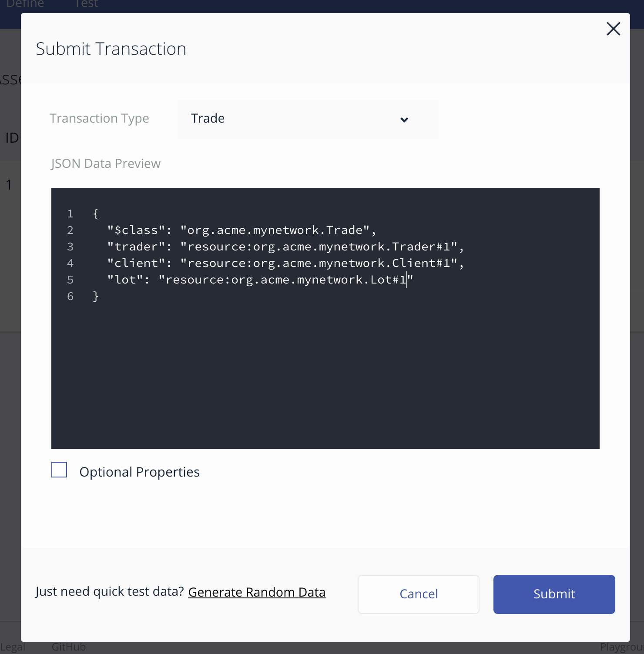Screen dimensions: 644x654
Task: Submit the Trade transaction
Action: 554,594
